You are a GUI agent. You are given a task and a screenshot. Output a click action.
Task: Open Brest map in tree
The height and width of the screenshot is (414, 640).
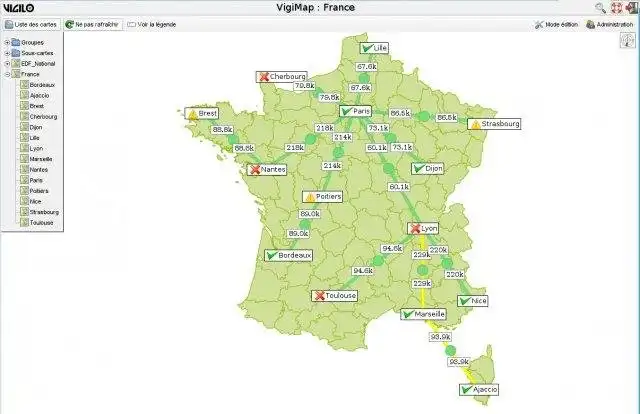[32, 106]
